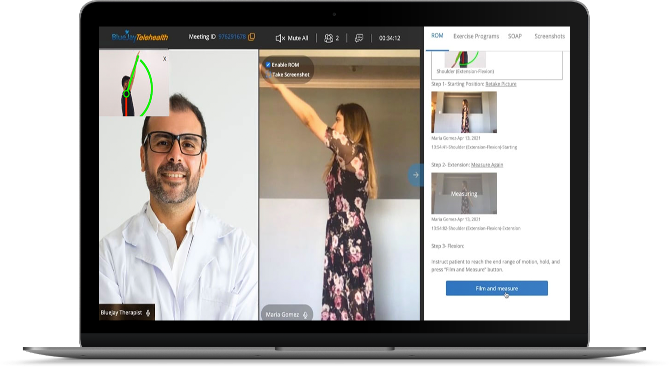The width and height of the screenshot is (669, 367).
Task: Close the ROM overlay preview with X
Action: click(x=164, y=59)
